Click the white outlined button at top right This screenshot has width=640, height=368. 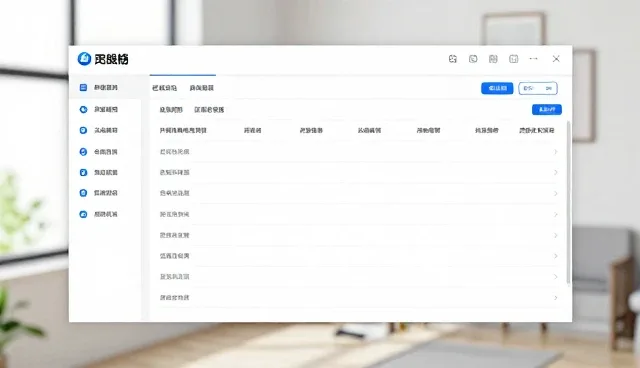pyautogui.click(x=538, y=88)
